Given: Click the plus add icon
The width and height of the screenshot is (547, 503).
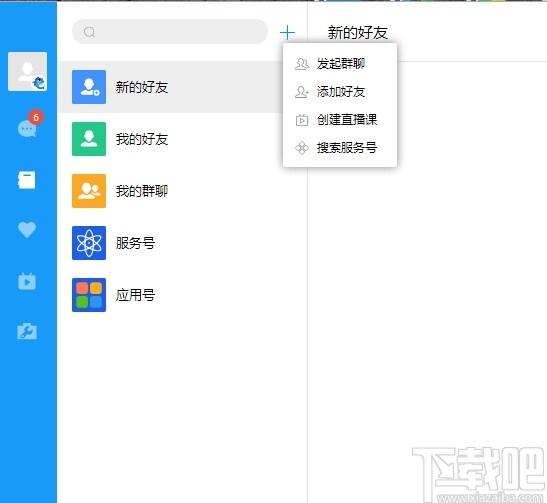Looking at the screenshot, I should 287,32.
